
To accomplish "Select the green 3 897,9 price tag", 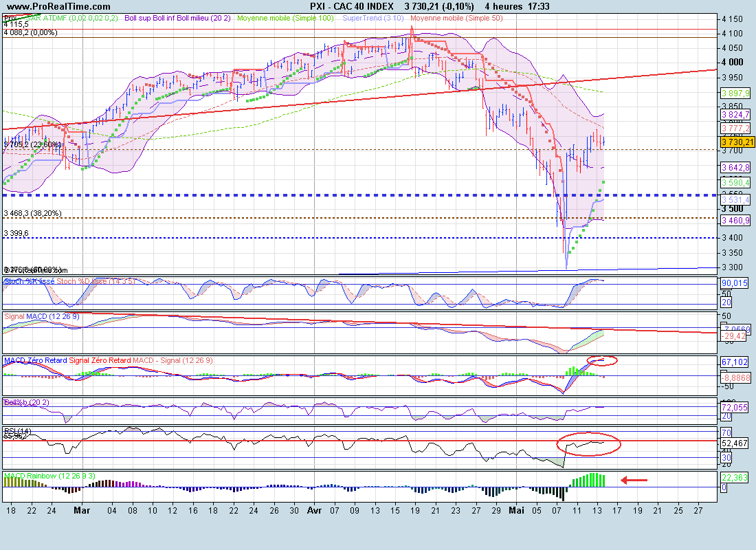I will click(x=736, y=93).
